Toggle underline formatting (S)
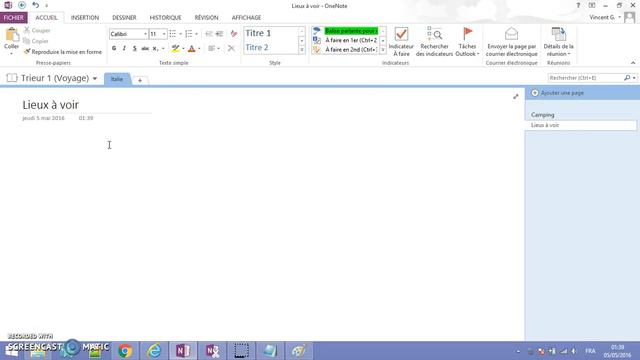This screenshot has width=640, height=360. (134, 48)
